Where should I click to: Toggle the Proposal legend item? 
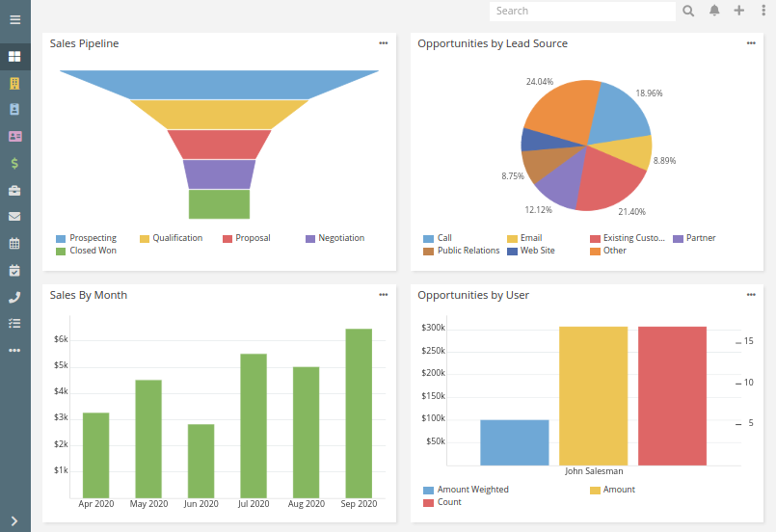(247, 238)
